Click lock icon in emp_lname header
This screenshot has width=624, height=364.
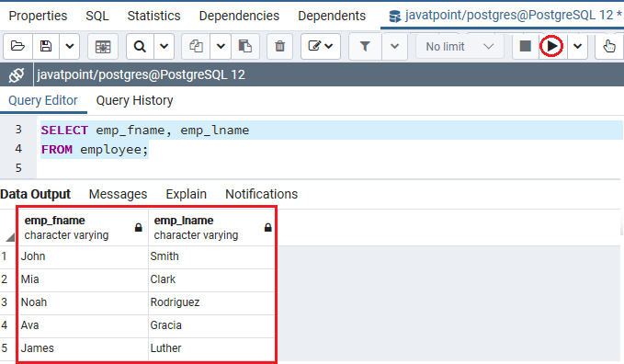[267, 227]
